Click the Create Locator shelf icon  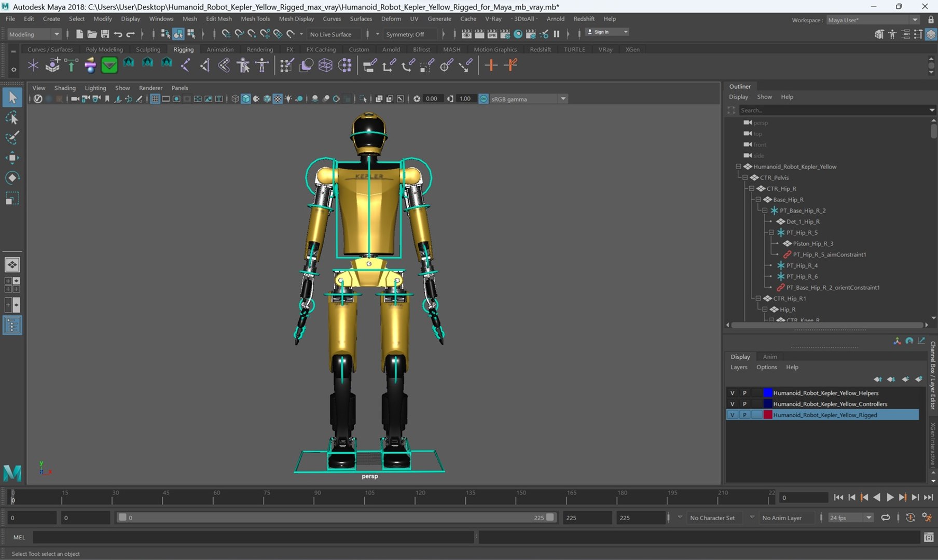33,65
